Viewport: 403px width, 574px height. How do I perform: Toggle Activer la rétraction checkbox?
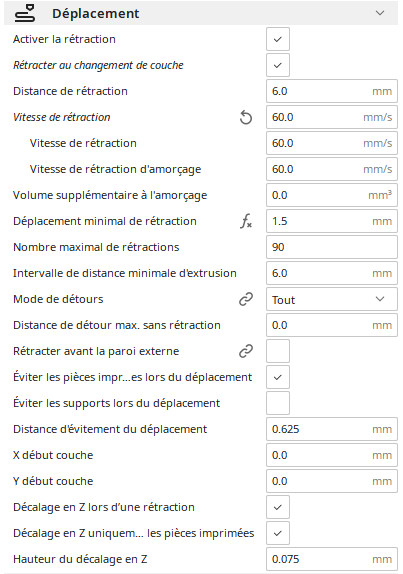[278, 39]
